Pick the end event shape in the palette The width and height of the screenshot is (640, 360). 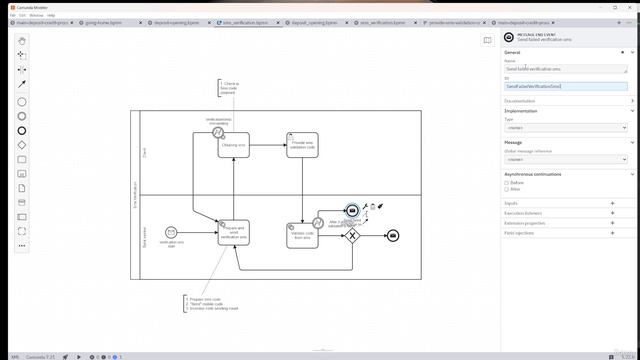coord(22,131)
